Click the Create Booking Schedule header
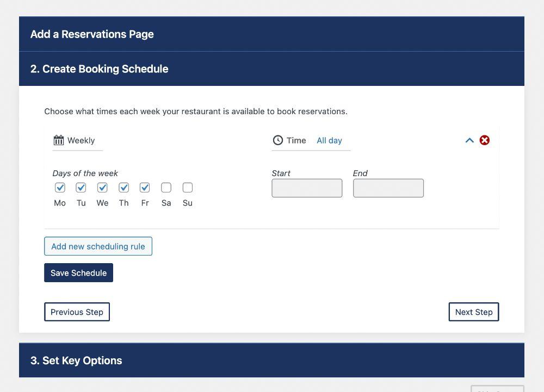This screenshot has width=544, height=392. (x=271, y=69)
